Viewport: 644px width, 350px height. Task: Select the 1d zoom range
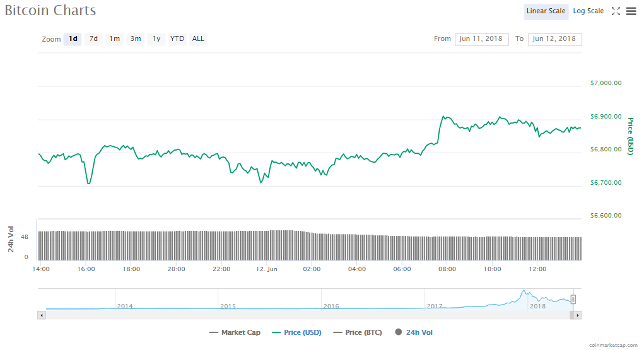[x=73, y=38]
